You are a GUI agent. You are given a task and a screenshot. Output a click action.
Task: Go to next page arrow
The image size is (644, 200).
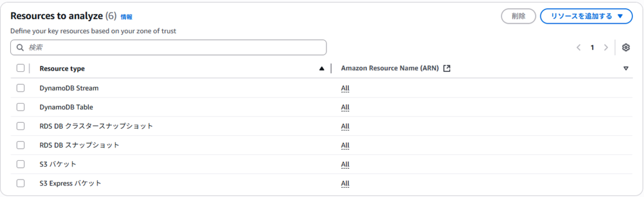[606, 48]
